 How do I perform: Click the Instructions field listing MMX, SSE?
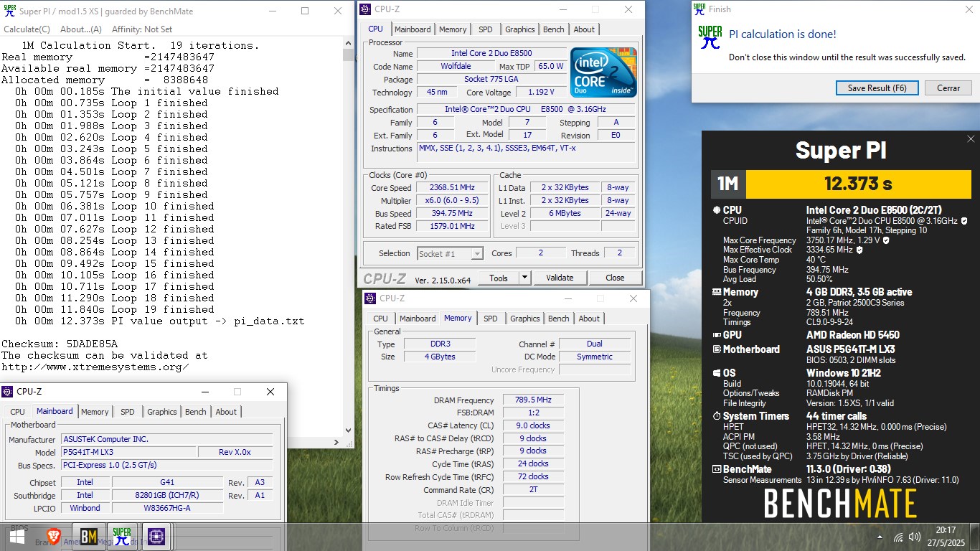tap(526, 152)
